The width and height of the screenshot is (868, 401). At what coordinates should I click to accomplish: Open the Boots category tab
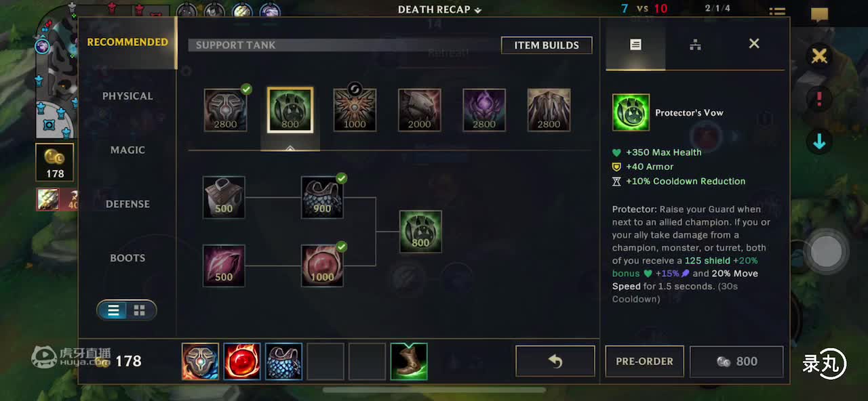tap(127, 258)
